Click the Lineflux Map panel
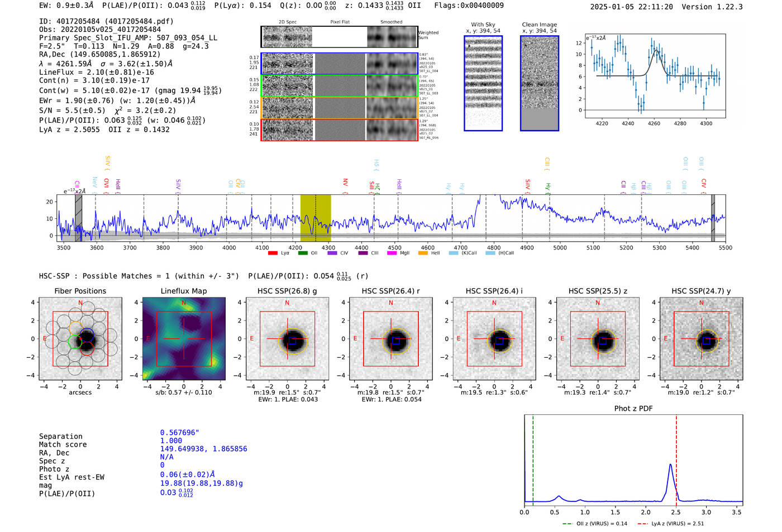782x532 pixels. click(x=184, y=339)
